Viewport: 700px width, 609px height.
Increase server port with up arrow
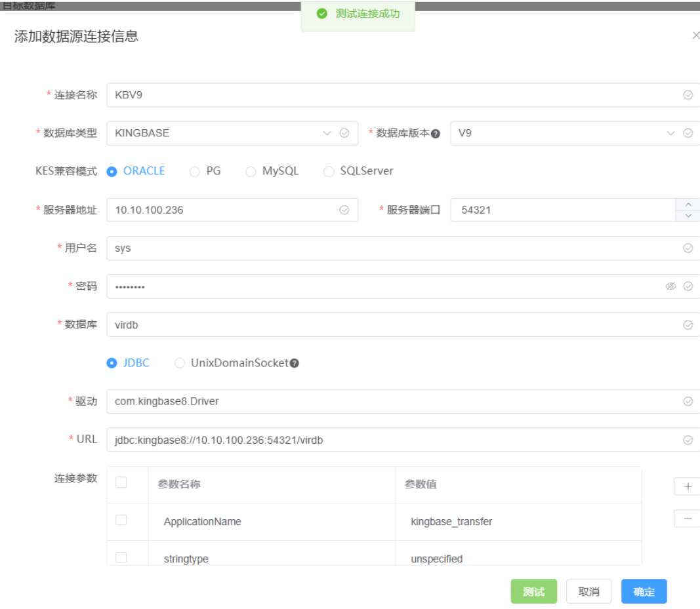coord(688,204)
